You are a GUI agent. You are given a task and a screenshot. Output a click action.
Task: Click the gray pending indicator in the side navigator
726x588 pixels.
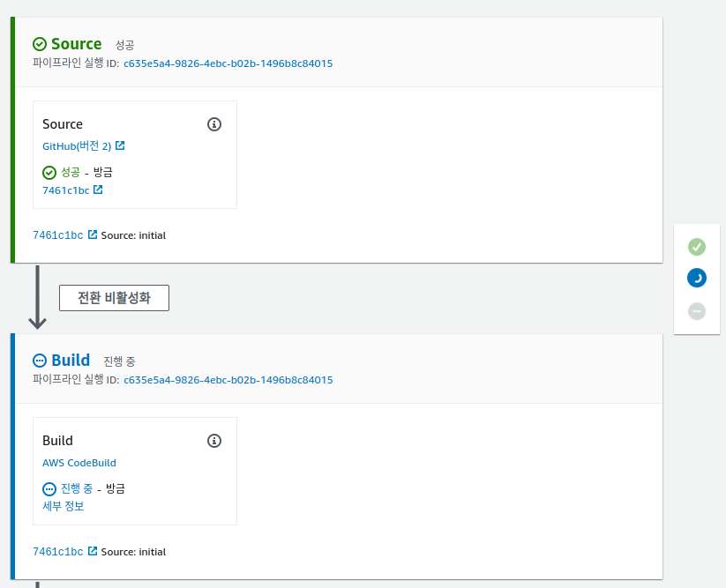[696, 311]
